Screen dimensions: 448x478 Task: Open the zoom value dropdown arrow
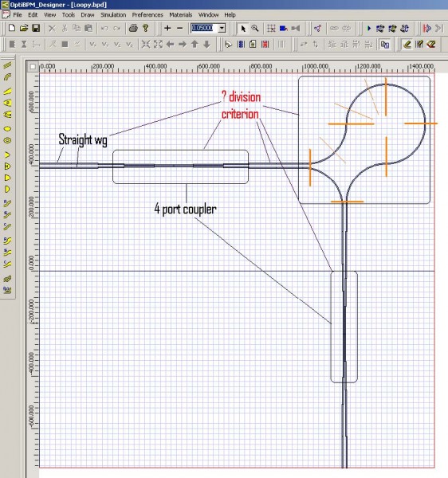[x=222, y=29]
